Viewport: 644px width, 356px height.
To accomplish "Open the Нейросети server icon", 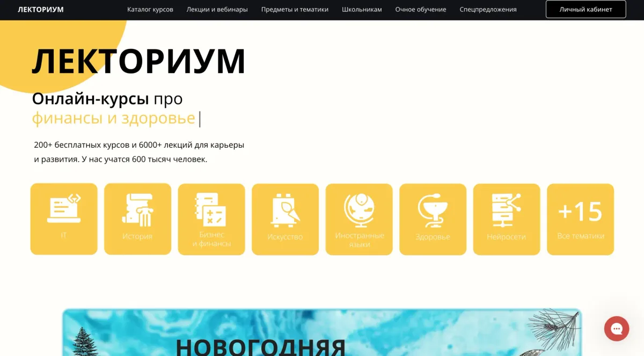I will 506,209.
